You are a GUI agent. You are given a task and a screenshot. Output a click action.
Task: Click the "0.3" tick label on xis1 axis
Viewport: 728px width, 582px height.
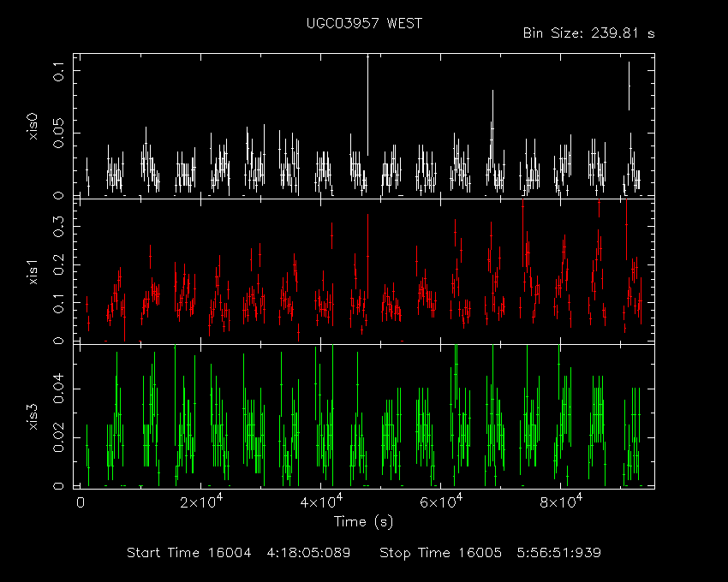(59, 227)
